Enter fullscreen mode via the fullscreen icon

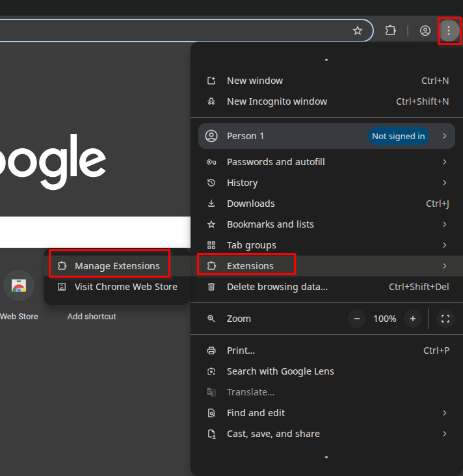tap(445, 319)
